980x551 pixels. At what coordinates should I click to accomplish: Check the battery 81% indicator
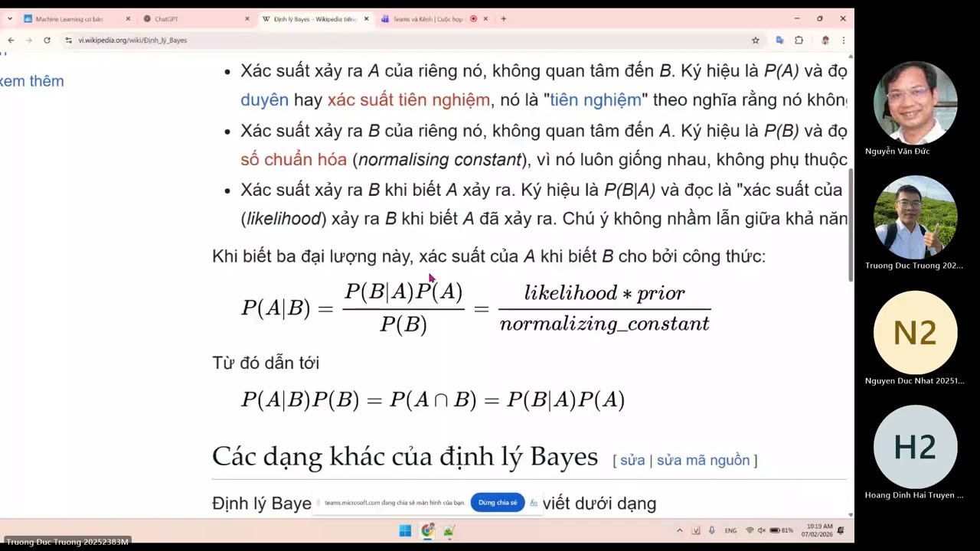(x=781, y=530)
